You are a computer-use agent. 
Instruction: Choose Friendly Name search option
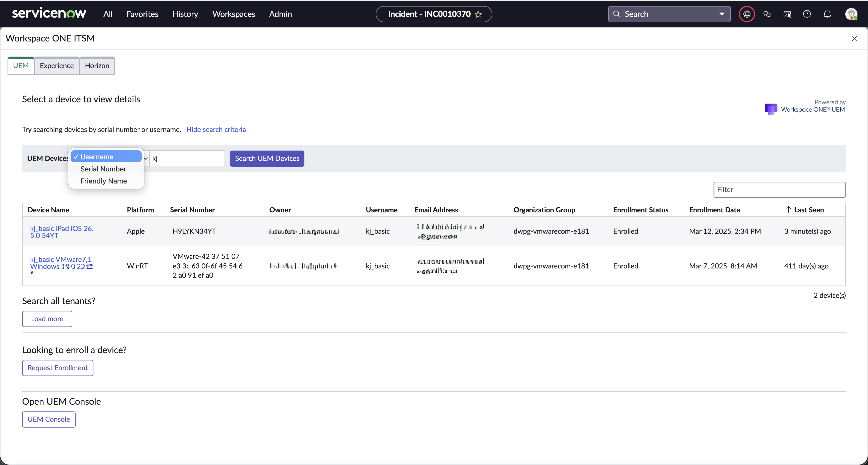pyautogui.click(x=103, y=181)
